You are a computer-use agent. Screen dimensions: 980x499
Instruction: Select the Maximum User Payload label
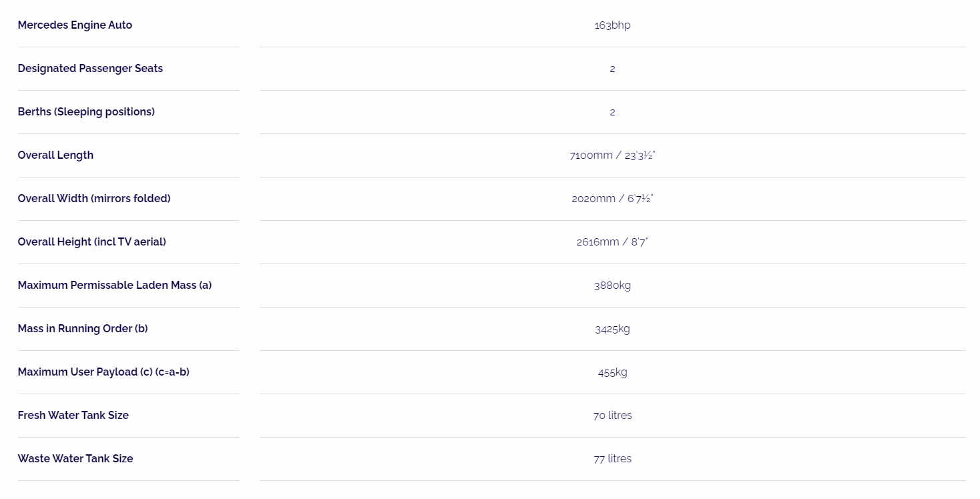pyautogui.click(x=103, y=372)
